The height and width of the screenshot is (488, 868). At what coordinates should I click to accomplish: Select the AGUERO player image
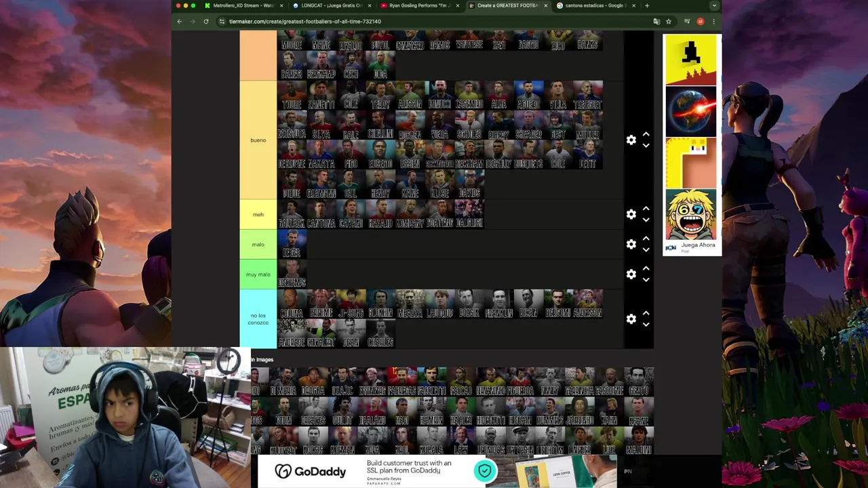point(528,95)
